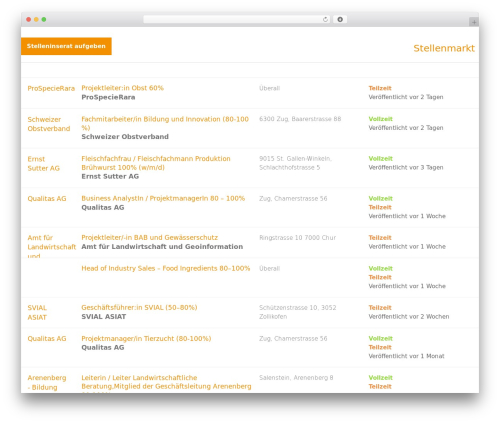Viewport: 500px width, 423px height.
Task: Click bold company name SVIAL ASIAT
Action: pyautogui.click(x=104, y=317)
